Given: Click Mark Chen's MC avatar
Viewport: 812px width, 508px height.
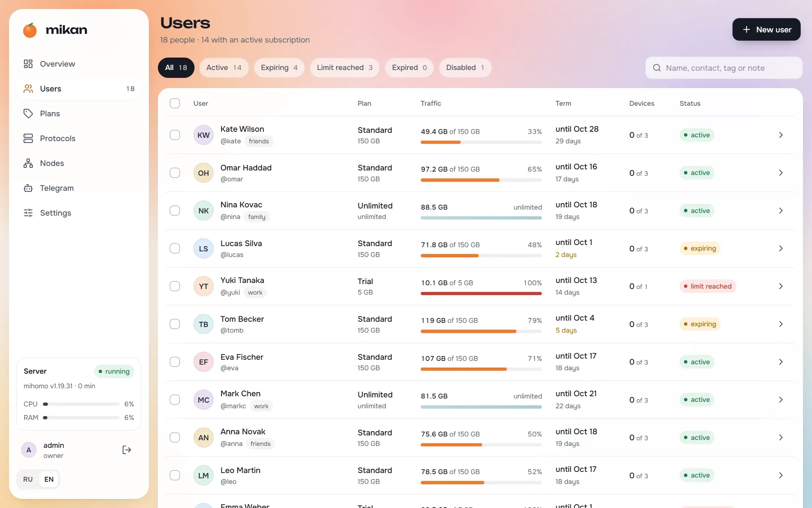Looking at the screenshot, I should pos(203,400).
